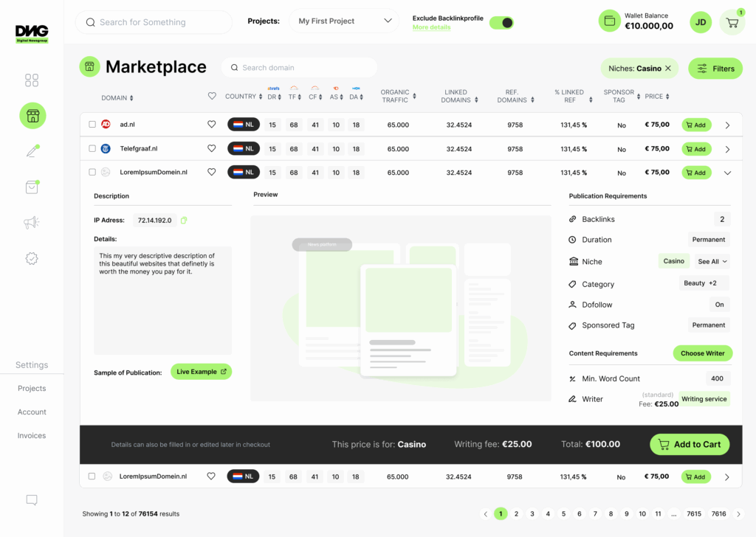Remove the Casino niche filter tag

tap(668, 69)
